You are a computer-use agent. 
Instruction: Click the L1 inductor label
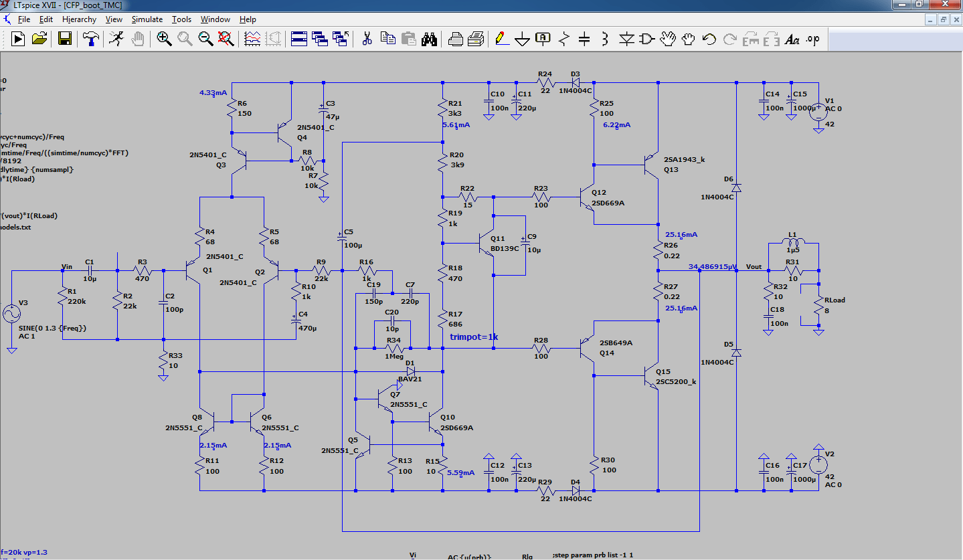792,234
